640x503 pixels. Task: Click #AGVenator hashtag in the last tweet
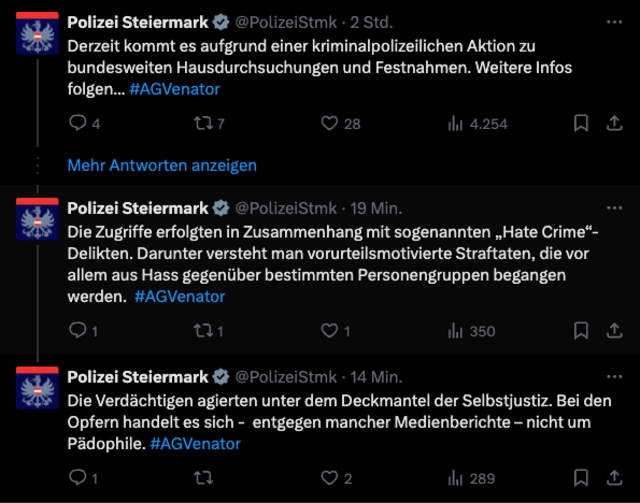pos(196,443)
